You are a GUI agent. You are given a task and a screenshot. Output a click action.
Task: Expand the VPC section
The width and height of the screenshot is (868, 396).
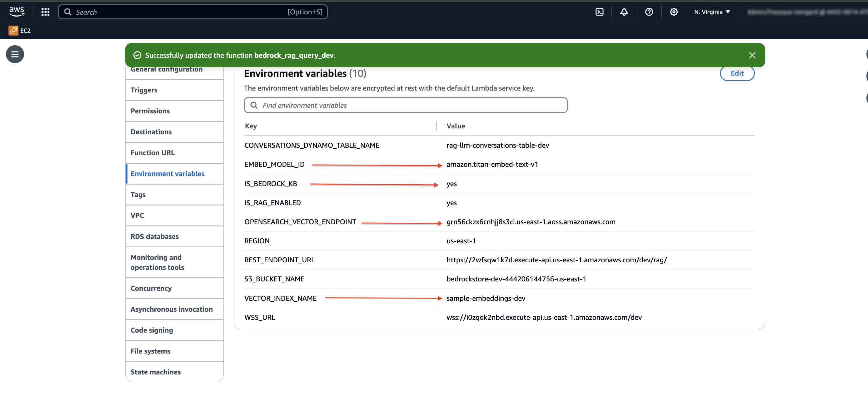pos(137,215)
